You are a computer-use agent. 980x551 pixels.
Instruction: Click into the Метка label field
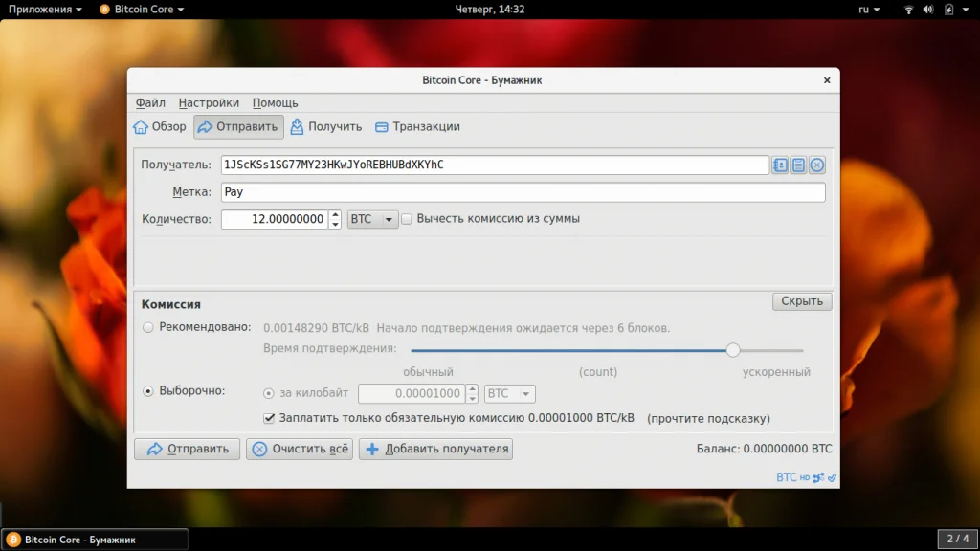[523, 191]
